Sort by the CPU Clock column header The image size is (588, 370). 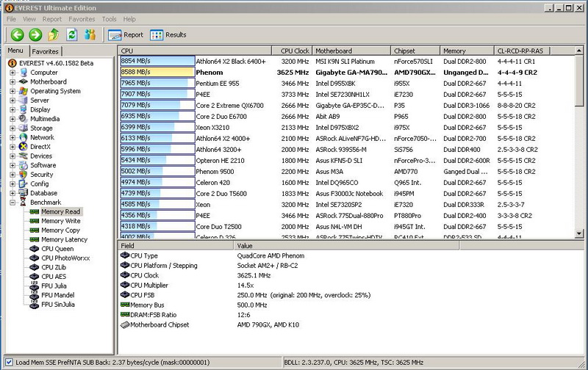[291, 51]
